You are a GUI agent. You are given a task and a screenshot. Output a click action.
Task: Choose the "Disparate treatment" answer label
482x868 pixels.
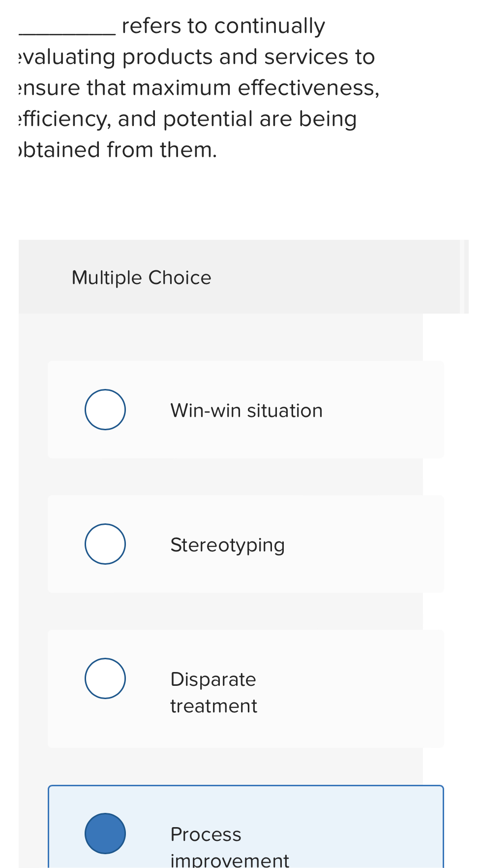click(x=213, y=693)
